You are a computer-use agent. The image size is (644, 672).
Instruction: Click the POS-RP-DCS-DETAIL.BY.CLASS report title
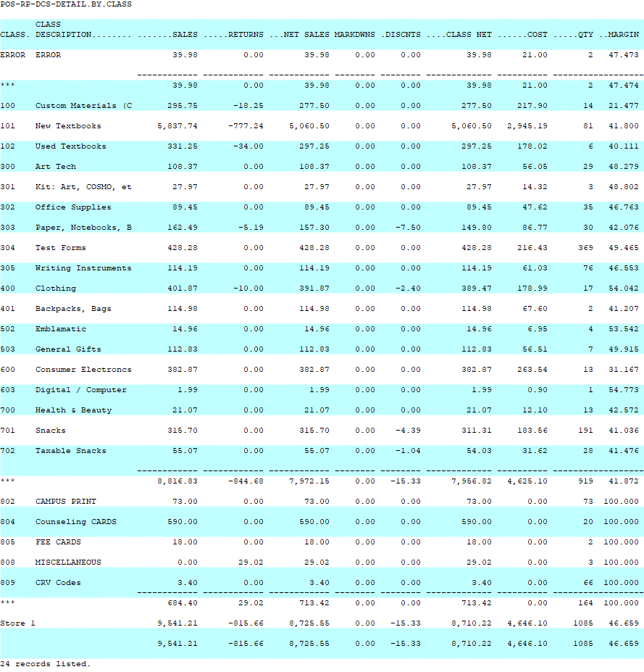click(66, 4)
